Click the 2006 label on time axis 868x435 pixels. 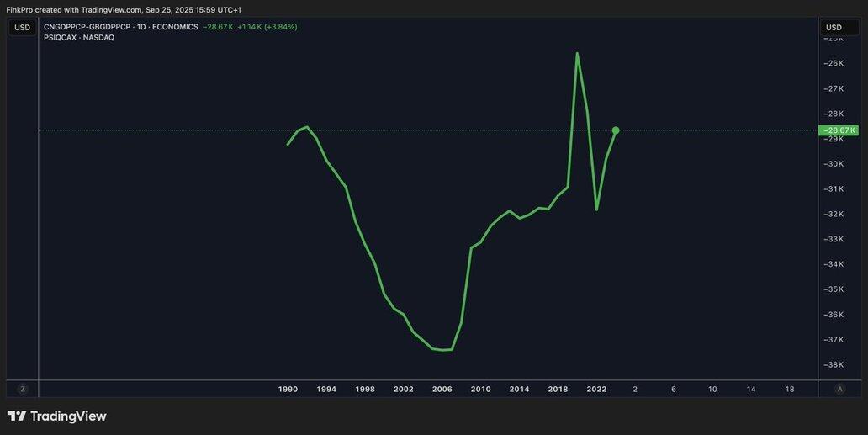[x=442, y=390]
